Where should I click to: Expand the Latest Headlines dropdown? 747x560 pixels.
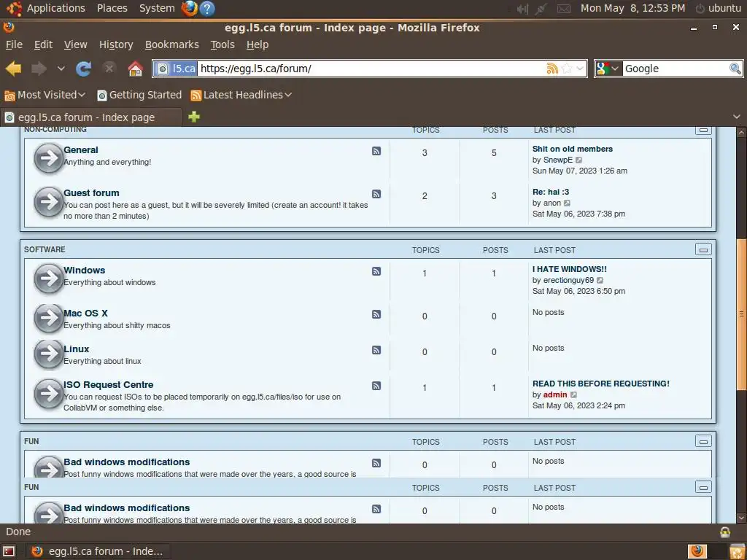point(288,95)
